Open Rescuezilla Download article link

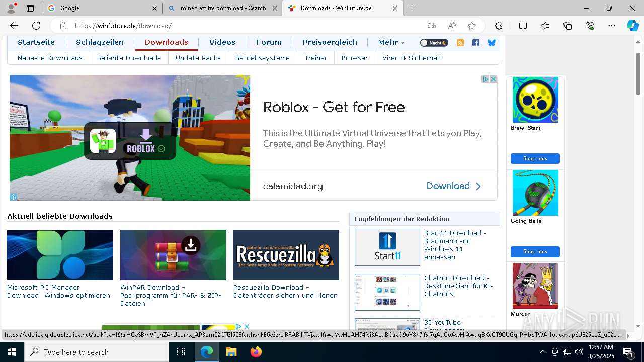coord(285,292)
